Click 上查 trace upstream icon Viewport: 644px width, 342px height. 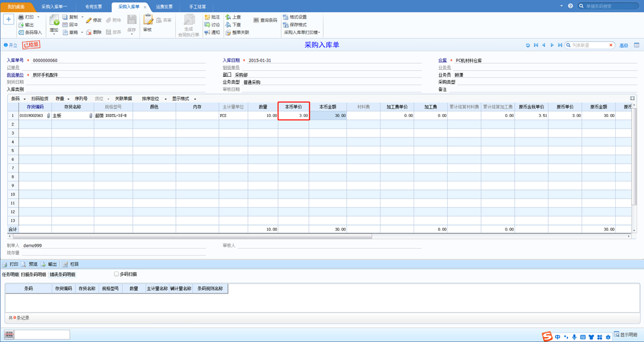[x=229, y=17]
